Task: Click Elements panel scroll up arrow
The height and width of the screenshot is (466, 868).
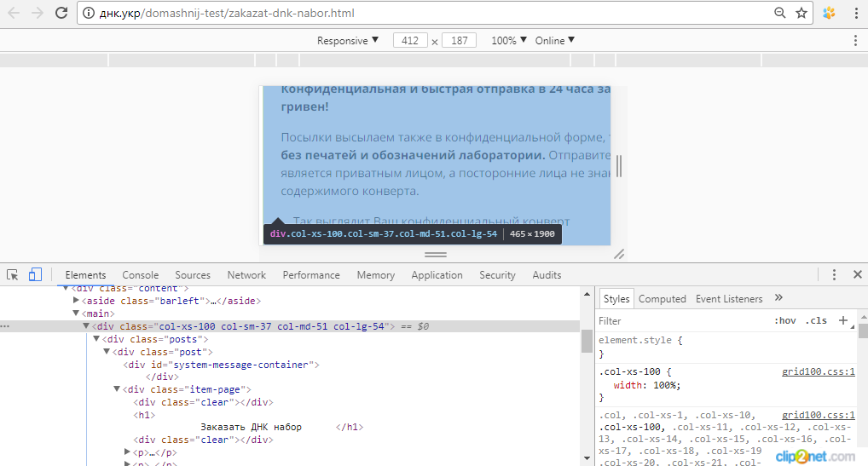Action: [x=587, y=294]
